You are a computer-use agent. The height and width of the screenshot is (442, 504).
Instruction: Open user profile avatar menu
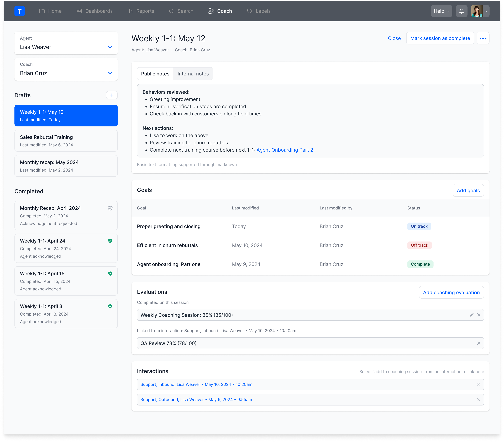[x=480, y=11]
